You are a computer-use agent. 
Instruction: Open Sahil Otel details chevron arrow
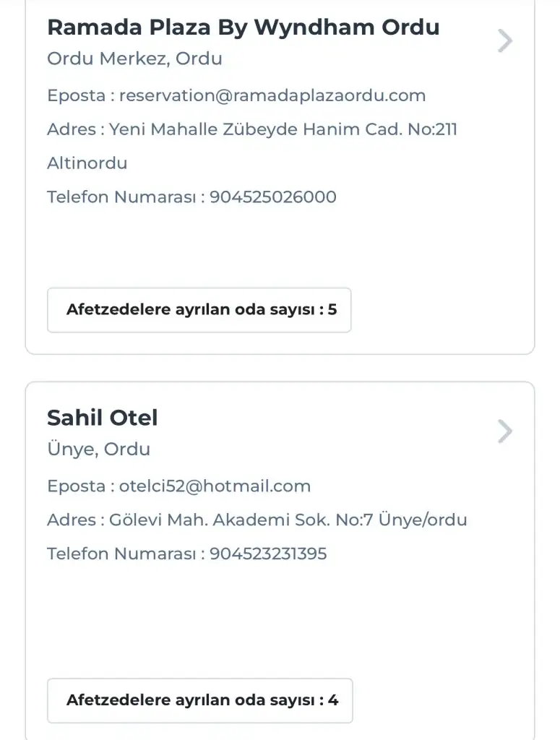(x=505, y=432)
